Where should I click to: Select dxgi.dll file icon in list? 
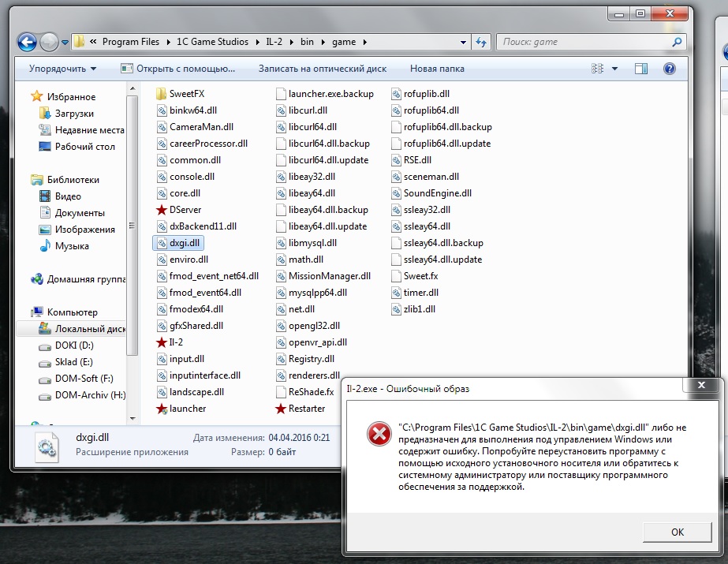(x=162, y=243)
